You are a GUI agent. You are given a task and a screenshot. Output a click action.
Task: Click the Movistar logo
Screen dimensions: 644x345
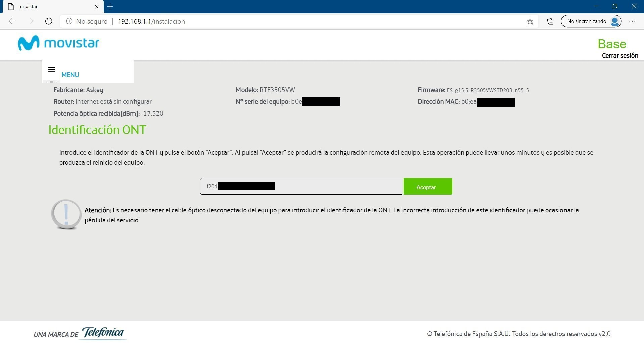pyautogui.click(x=58, y=43)
